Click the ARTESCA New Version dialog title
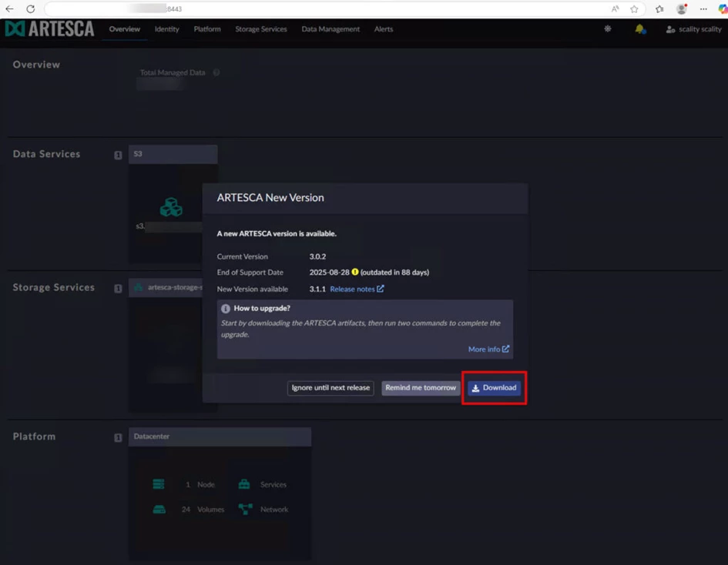This screenshot has height=565, width=728. point(270,198)
